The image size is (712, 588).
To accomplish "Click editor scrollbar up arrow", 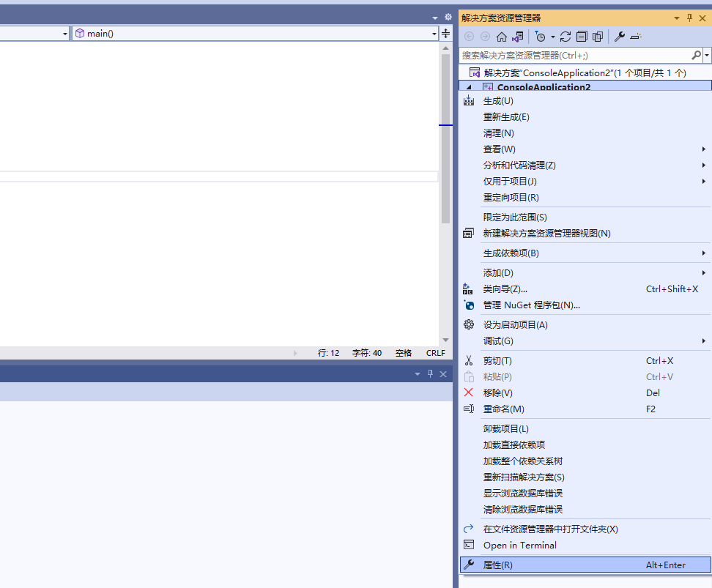I will pyautogui.click(x=445, y=48).
